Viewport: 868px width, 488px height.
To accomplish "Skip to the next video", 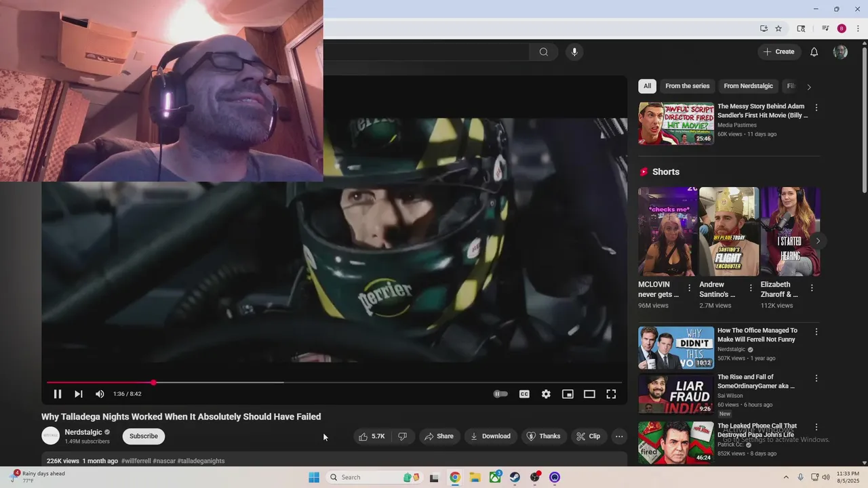I will pyautogui.click(x=79, y=394).
